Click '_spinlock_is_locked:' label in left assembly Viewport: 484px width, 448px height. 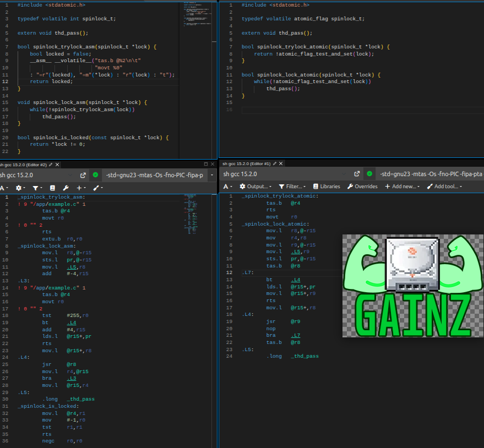click(48, 406)
